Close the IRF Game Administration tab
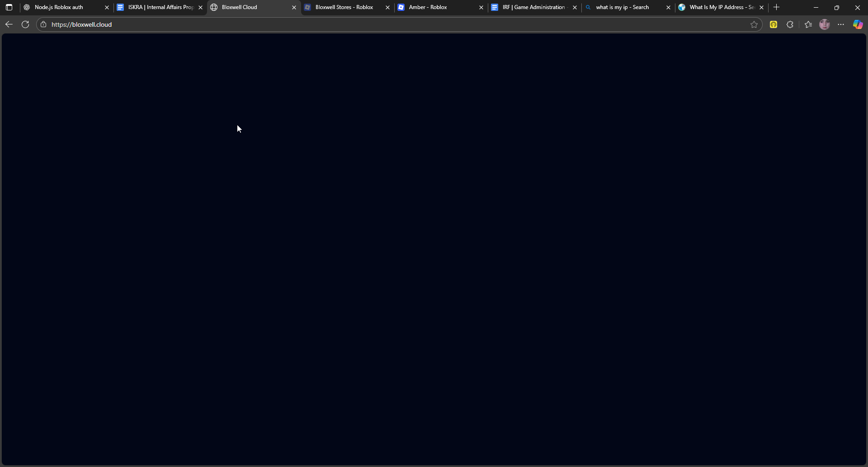This screenshot has height=467, width=868. coord(575,8)
